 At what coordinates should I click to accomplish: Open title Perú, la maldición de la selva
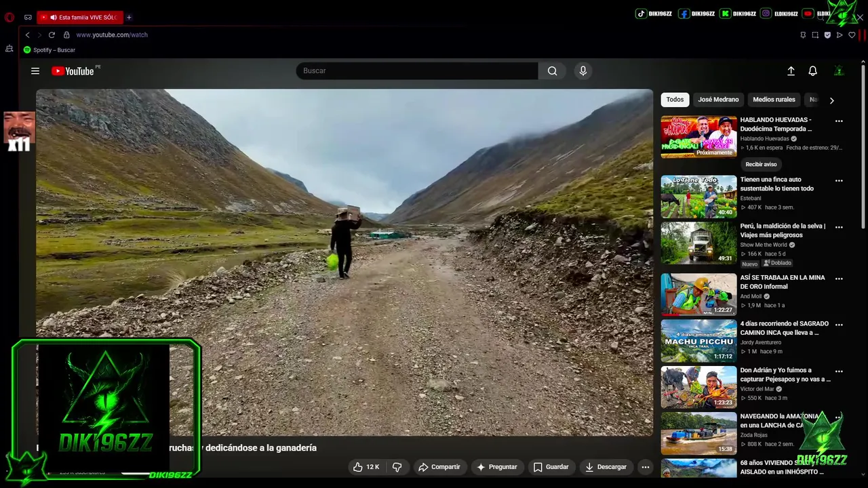pos(783,230)
